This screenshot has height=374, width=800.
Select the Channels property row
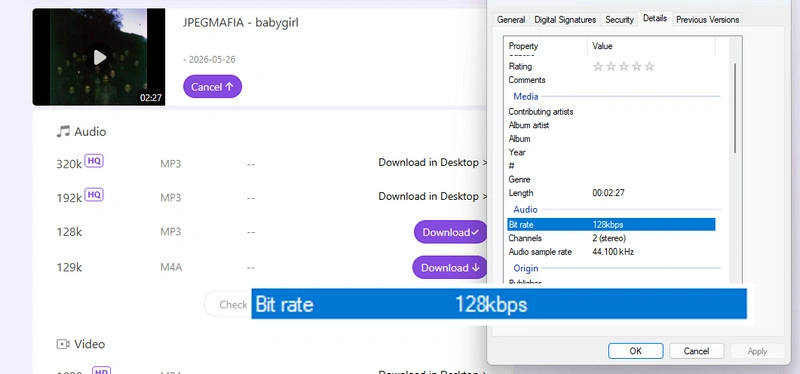tap(611, 238)
